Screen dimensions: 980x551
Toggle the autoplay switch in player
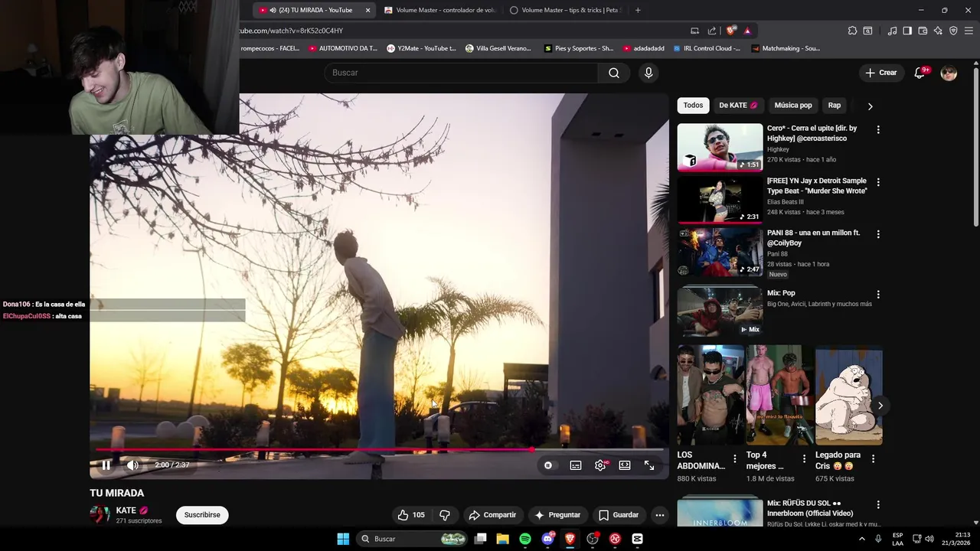point(548,465)
